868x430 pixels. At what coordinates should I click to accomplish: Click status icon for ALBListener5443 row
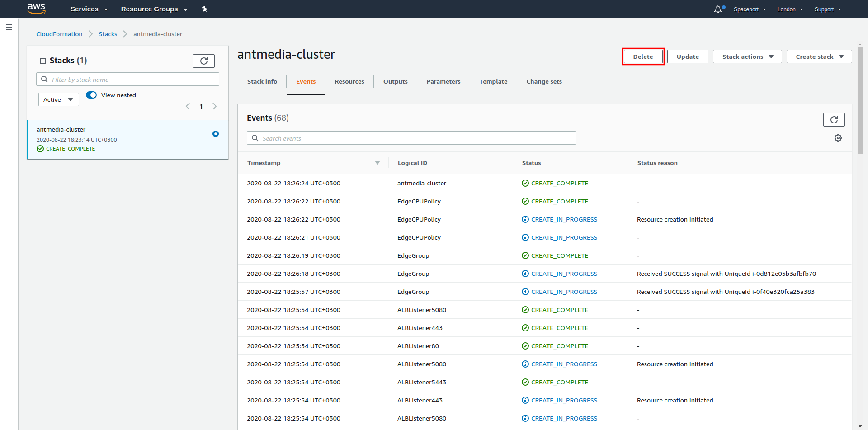click(525, 382)
